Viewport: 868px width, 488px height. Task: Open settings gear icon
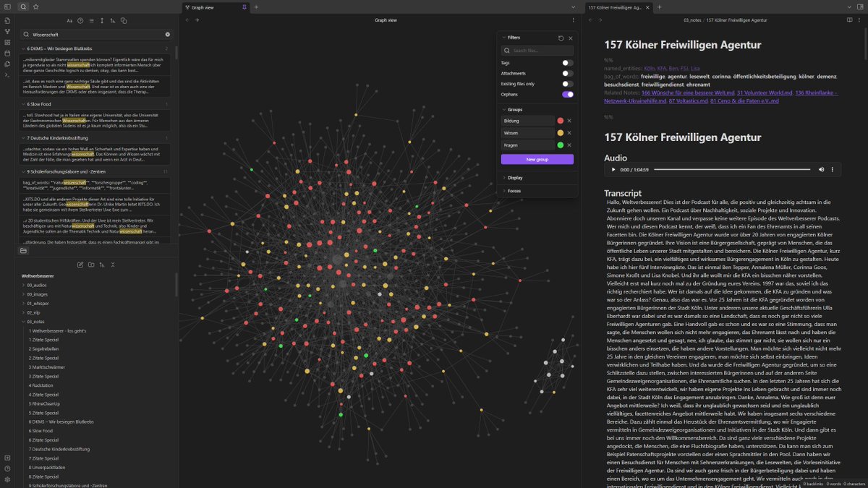[x=7, y=479]
